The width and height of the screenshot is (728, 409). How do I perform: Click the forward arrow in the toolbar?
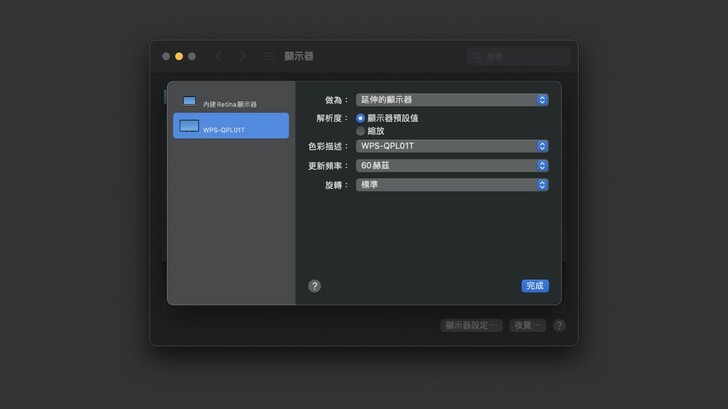tap(242, 57)
